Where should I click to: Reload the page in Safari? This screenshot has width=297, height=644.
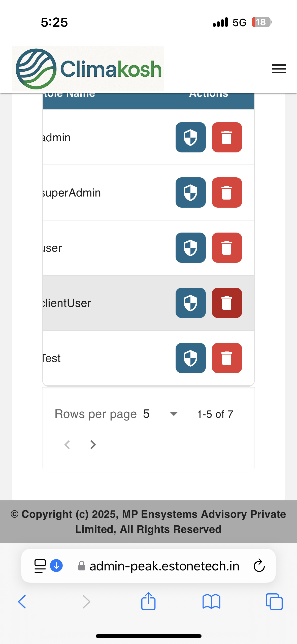point(259,566)
